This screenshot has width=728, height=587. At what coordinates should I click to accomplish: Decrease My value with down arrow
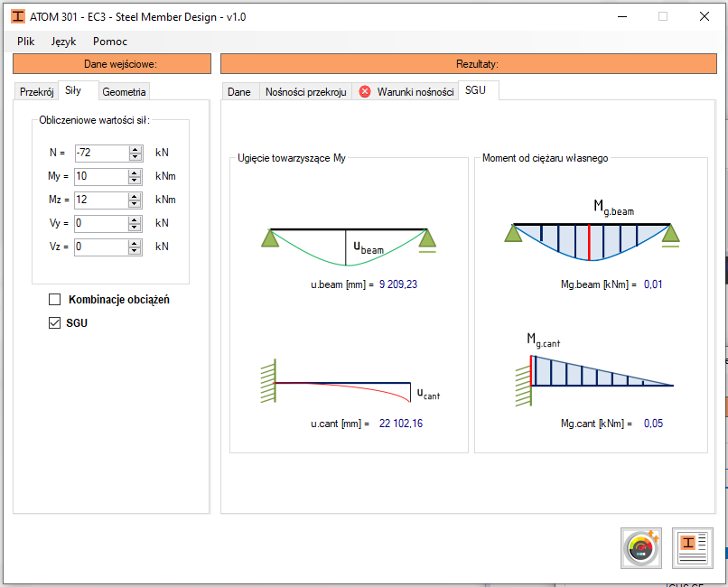135,181
